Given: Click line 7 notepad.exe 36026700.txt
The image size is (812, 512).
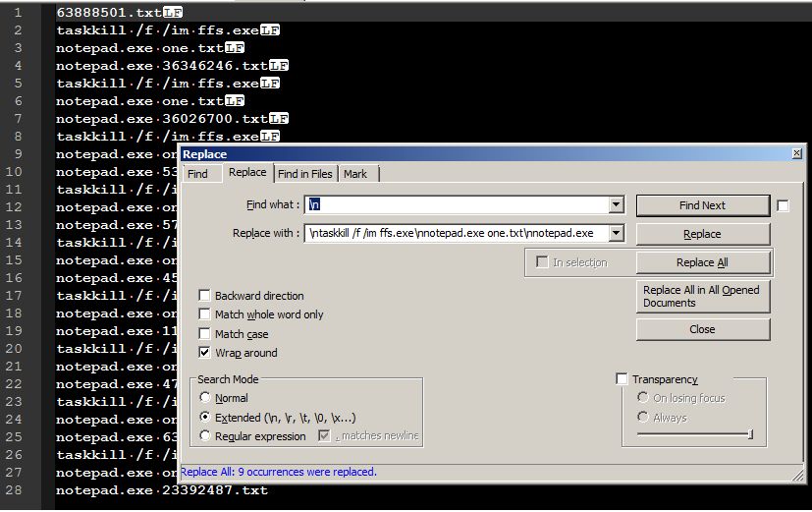Looking at the screenshot, I should 162,119.
